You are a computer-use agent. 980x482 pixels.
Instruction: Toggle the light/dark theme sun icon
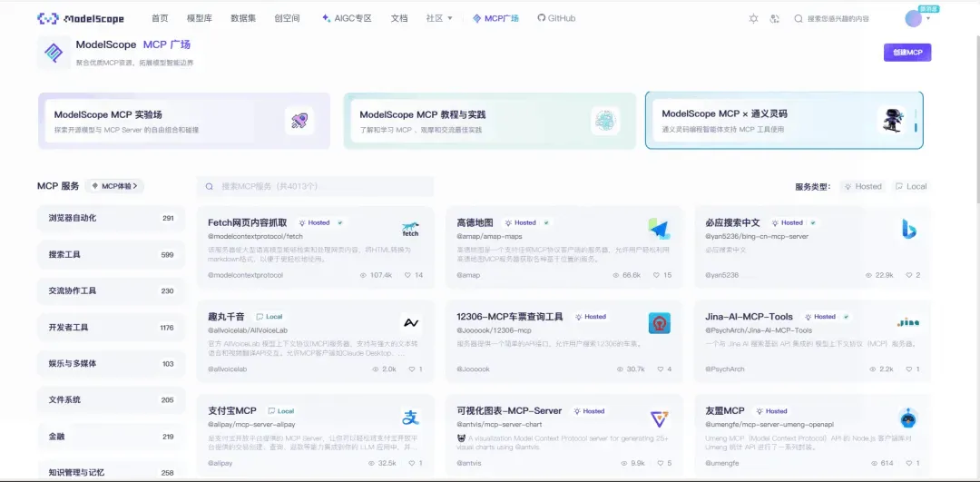tap(754, 19)
